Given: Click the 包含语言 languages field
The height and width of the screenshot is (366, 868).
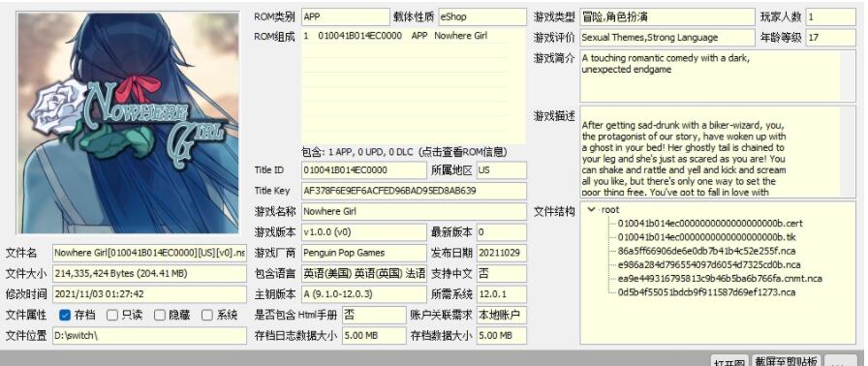Looking at the screenshot, I should (364, 274).
